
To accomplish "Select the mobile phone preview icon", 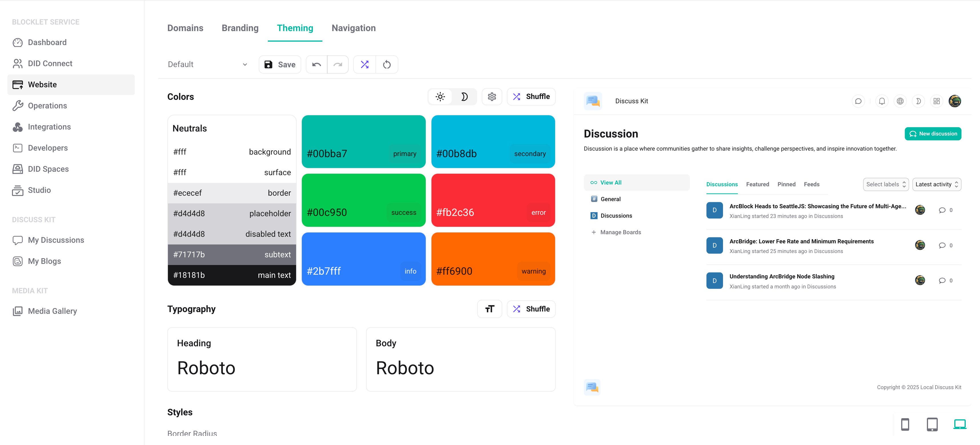I will 905,424.
